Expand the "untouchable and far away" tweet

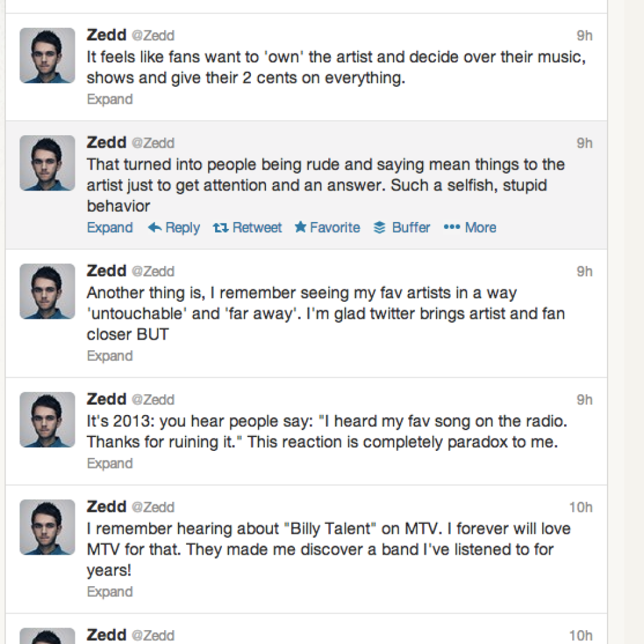109,356
